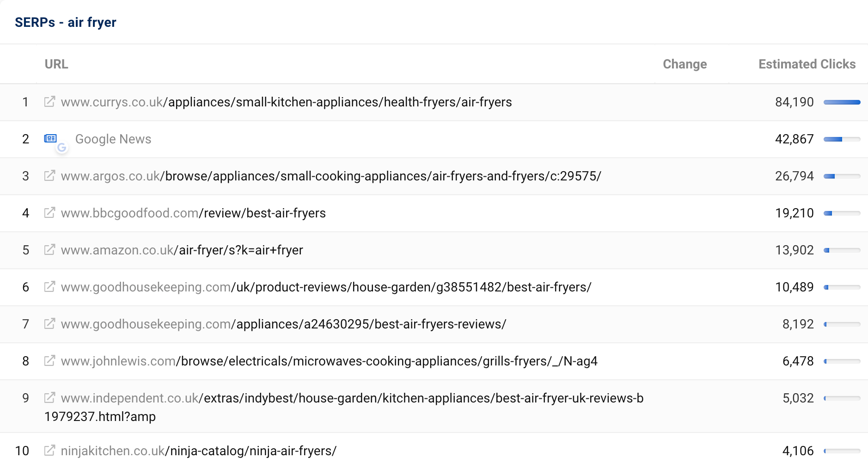This screenshot has width=868, height=464.
Task: Select the estimated clicks value 5,032
Action: [x=798, y=398]
